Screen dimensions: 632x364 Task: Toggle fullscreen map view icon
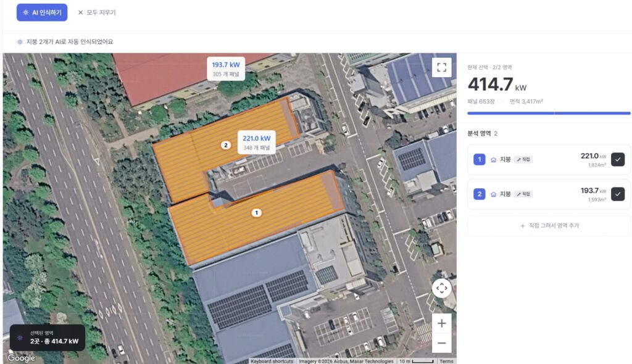tap(442, 67)
